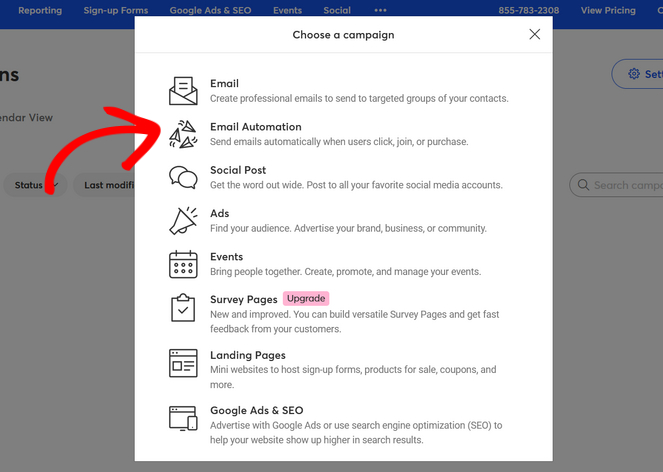Select the Ads campaign title
Viewport: 663px width, 472px height.
(220, 214)
